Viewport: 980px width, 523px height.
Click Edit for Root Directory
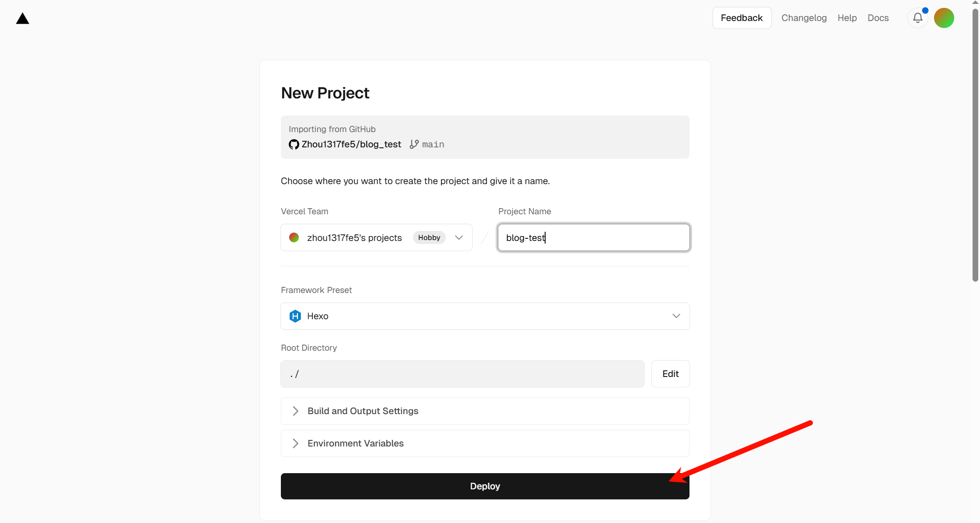[670, 374]
